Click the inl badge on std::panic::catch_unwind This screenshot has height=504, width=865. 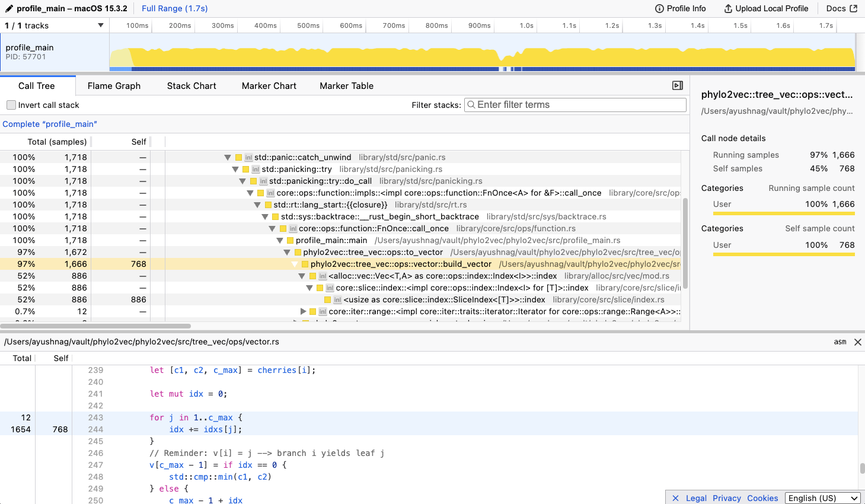point(248,158)
